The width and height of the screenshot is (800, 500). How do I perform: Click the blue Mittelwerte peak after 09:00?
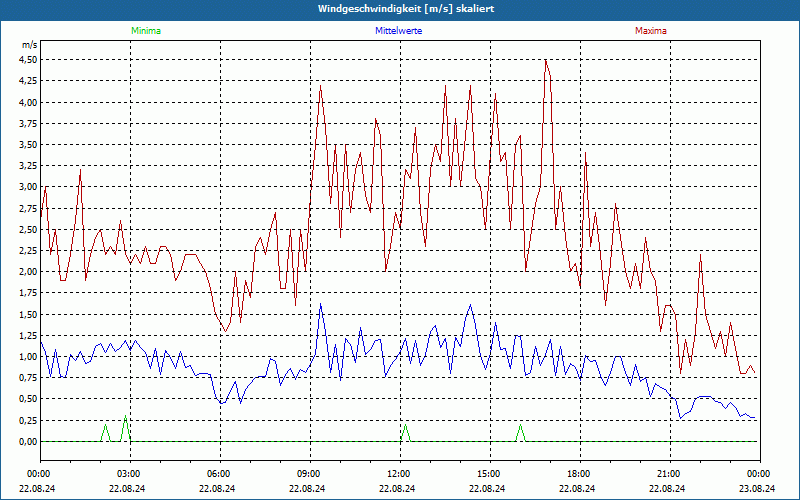320,305
